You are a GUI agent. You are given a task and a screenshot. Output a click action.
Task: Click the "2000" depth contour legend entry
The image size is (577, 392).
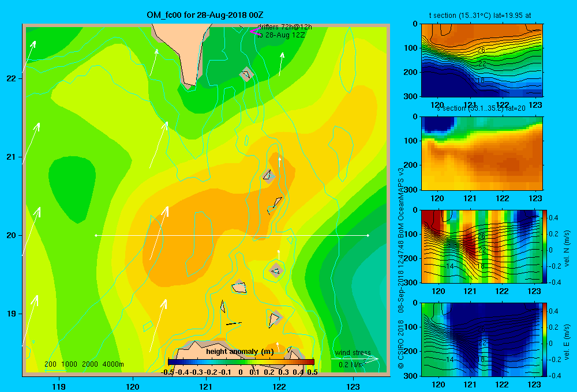[90, 364]
